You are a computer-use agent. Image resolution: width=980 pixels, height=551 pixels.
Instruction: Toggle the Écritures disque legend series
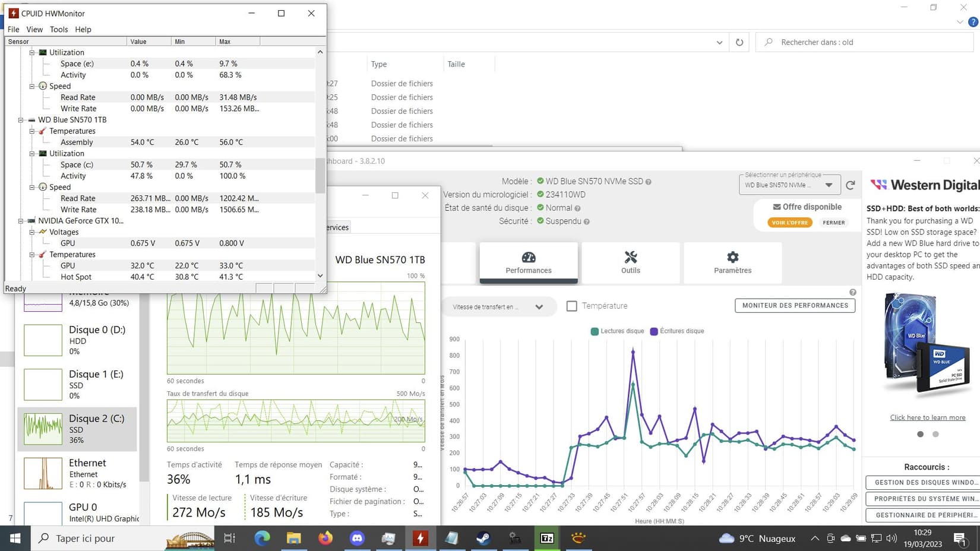coord(677,331)
